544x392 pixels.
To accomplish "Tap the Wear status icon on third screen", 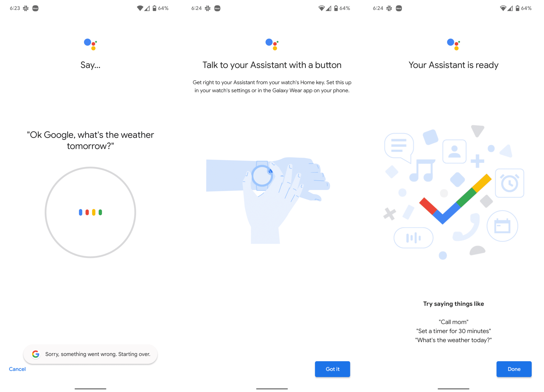I will [x=399, y=8].
